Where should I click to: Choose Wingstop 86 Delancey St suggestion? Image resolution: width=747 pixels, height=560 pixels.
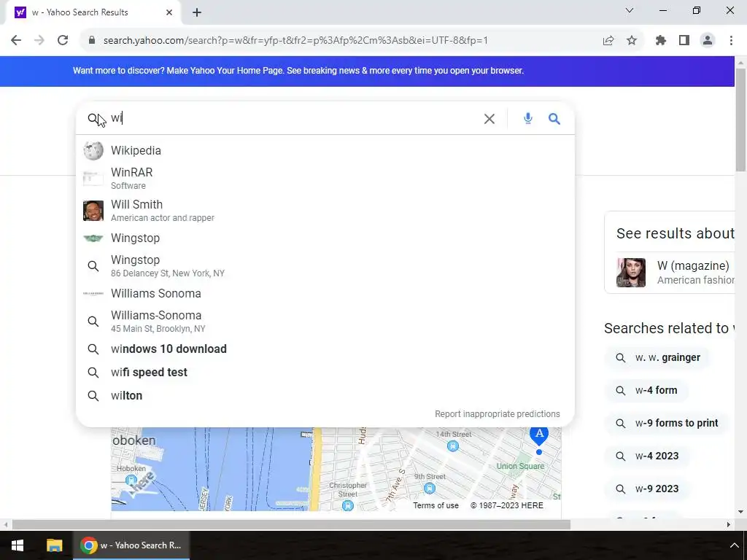[x=325, y=266]
